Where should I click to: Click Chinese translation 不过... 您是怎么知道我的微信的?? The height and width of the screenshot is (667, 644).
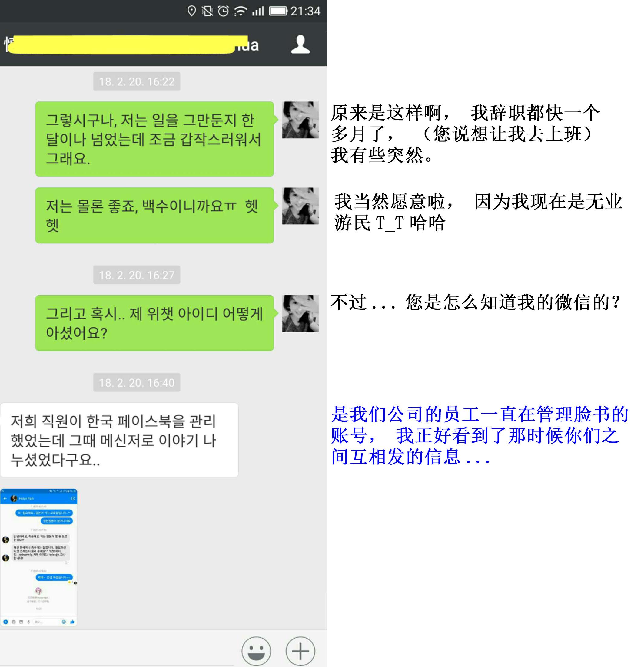pos(475,302)
